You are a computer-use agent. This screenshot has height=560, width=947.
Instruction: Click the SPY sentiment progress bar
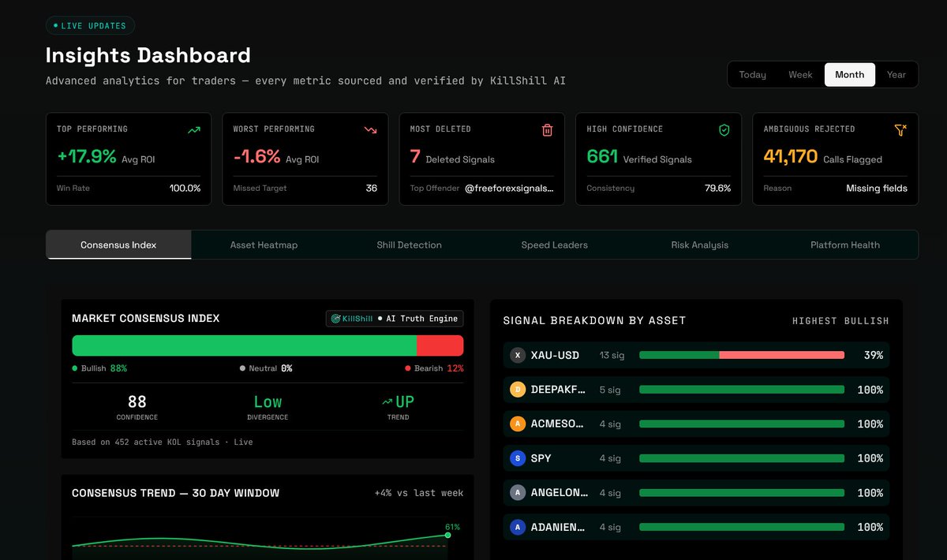point(742,458)
